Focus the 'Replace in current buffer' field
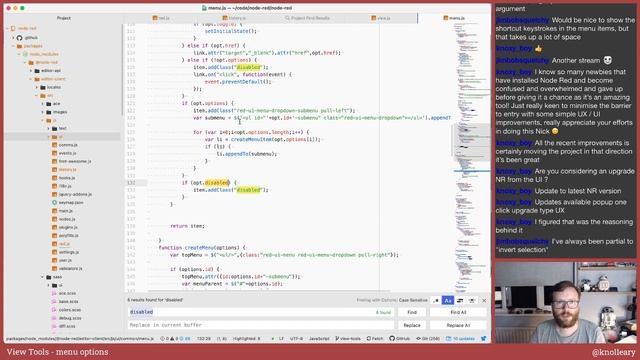 (x=261, y=325)
